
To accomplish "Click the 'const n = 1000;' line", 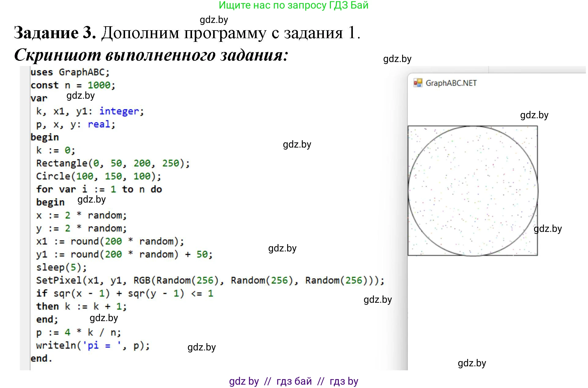I will pyautogui.click(x=73, y=85).
